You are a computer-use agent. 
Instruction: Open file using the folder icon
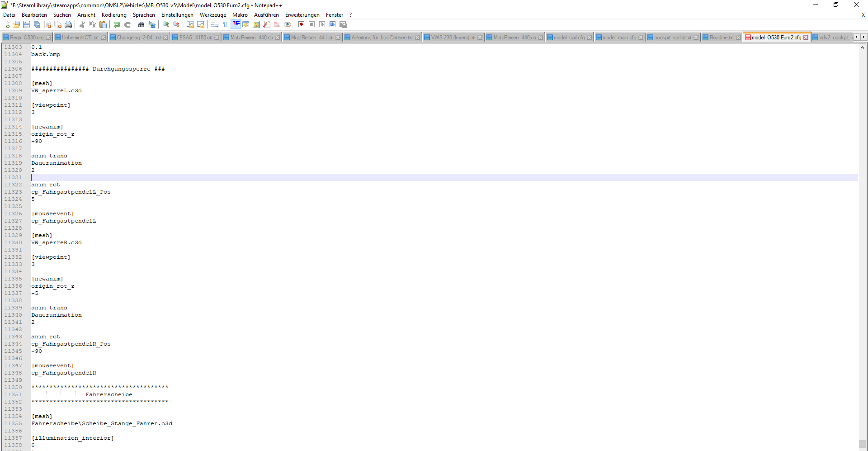16,24
